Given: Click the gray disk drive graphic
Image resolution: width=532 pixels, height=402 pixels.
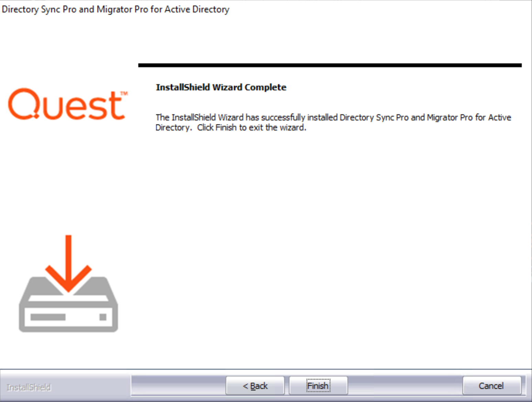Looking at the screenshot, I should click(x=68, y=305).
